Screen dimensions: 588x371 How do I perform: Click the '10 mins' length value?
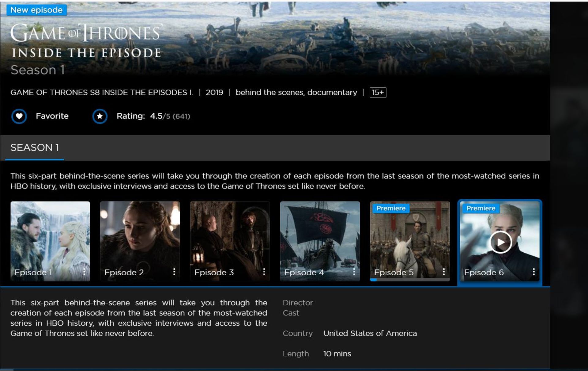tap(337, 354)
